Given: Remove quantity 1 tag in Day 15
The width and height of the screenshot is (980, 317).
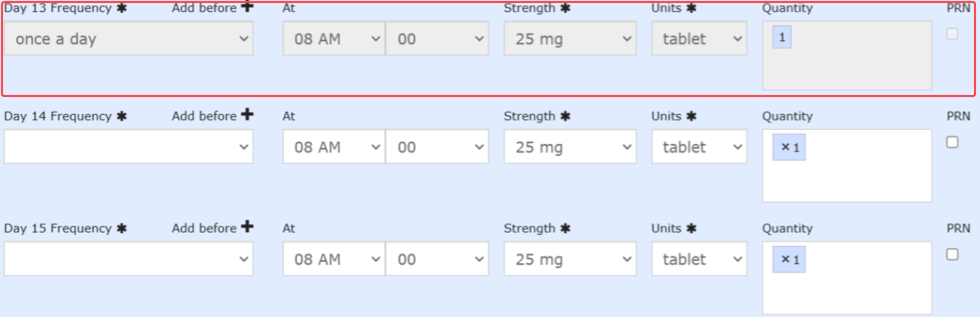Looking at the screenshot, I should pos(785,259).
